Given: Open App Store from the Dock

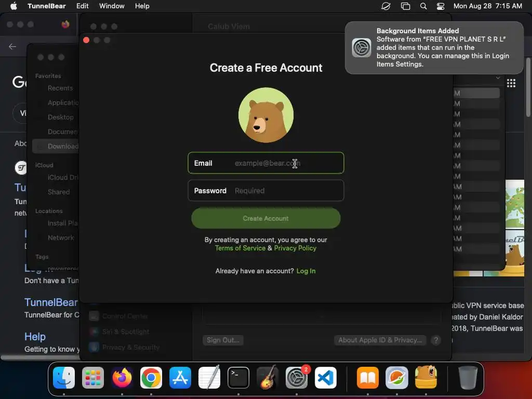Looking at the screenshot, I should coord(180,378).
